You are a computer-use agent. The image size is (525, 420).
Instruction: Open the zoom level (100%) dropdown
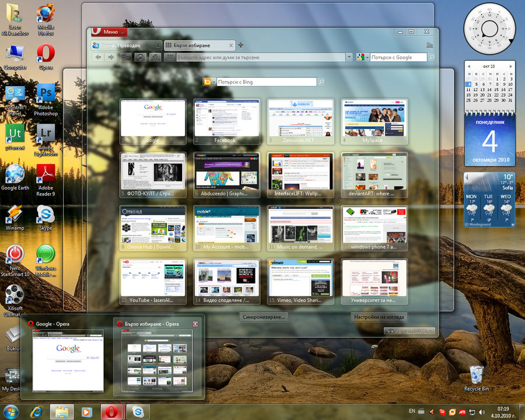point(409,331)
